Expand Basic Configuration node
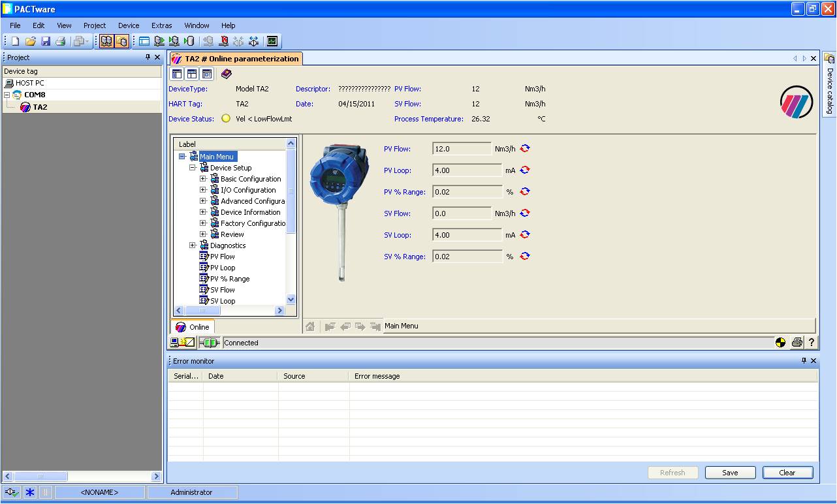The image size is (837, 504). coord(203,179)
